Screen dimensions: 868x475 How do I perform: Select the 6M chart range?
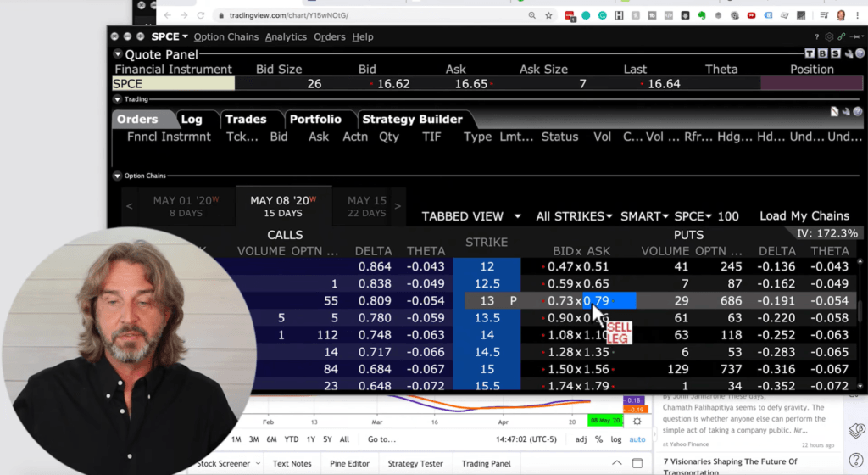(x=271, y=439)
